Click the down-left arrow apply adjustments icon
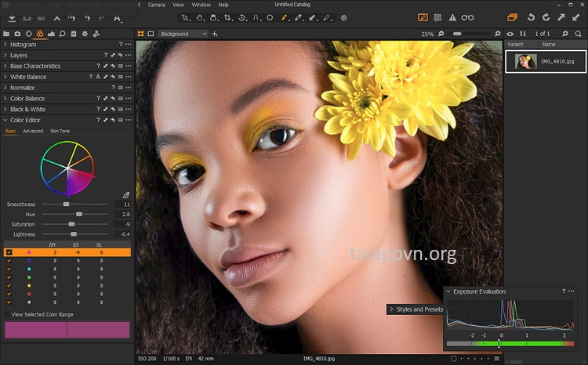This screenshot has width=588, height=365. coord(576,17)
